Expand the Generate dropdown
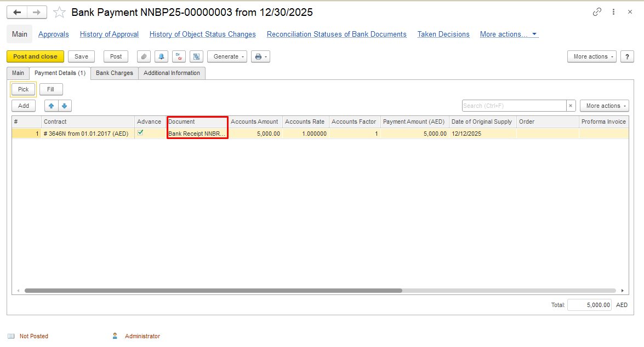 pyautogui.click(x=227, y=56)
